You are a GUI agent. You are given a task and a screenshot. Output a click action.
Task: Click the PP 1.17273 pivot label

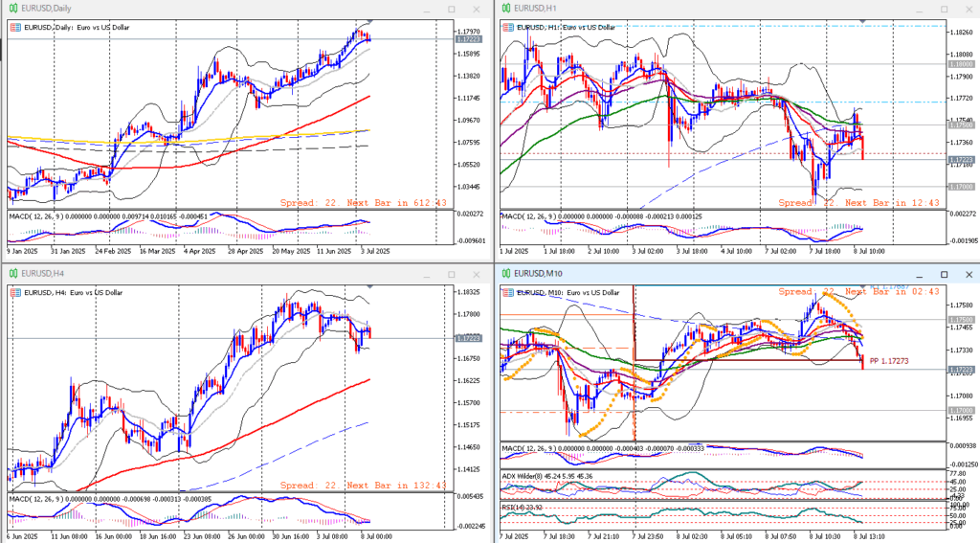(x=889, y=361)
